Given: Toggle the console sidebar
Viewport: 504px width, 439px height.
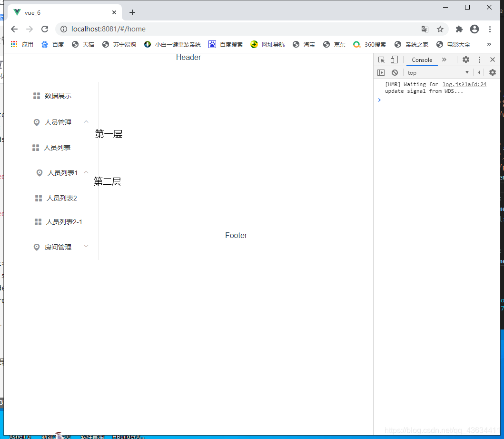Looking at the screenshot, I should click(381, 73).
